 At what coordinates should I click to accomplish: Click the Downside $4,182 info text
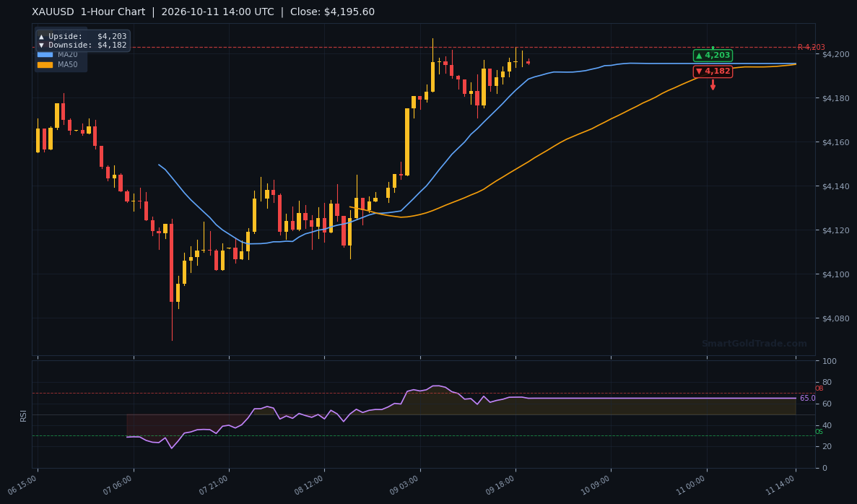[x=82, y=45]
